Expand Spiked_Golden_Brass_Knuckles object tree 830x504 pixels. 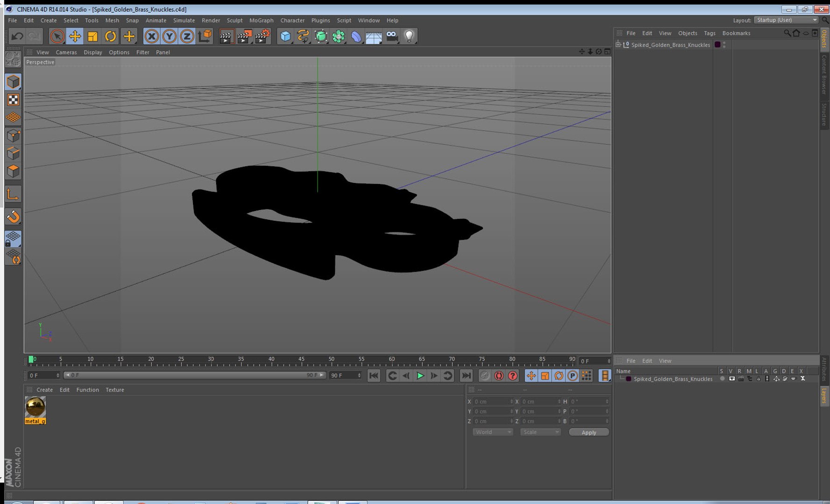(618, 44)
